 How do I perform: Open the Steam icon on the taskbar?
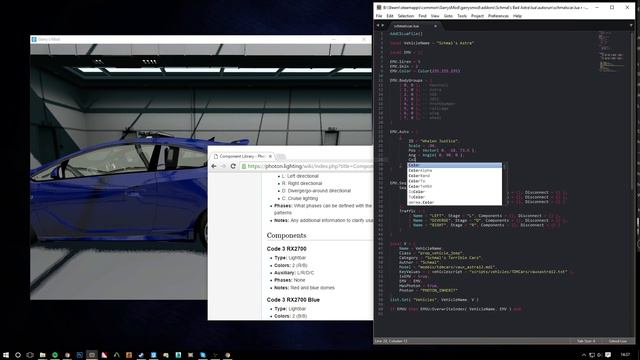[x=141, y=355]
